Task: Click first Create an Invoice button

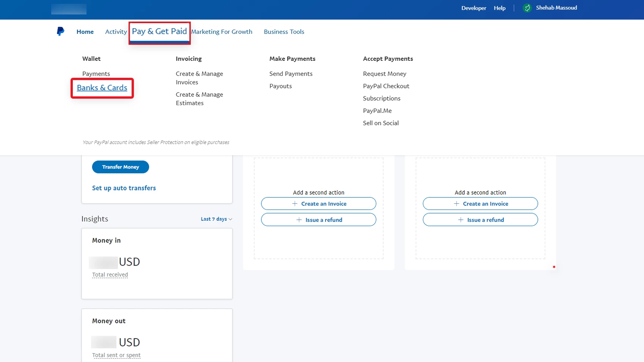Action: click(319, 204)
